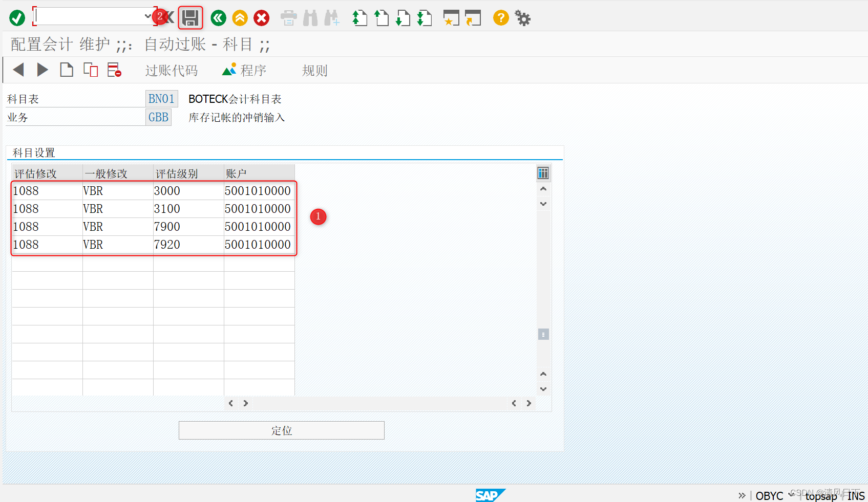Open the Find binoculars search
Image resolution: width=868 pixels, height=502 pixels.
[310, 17]
